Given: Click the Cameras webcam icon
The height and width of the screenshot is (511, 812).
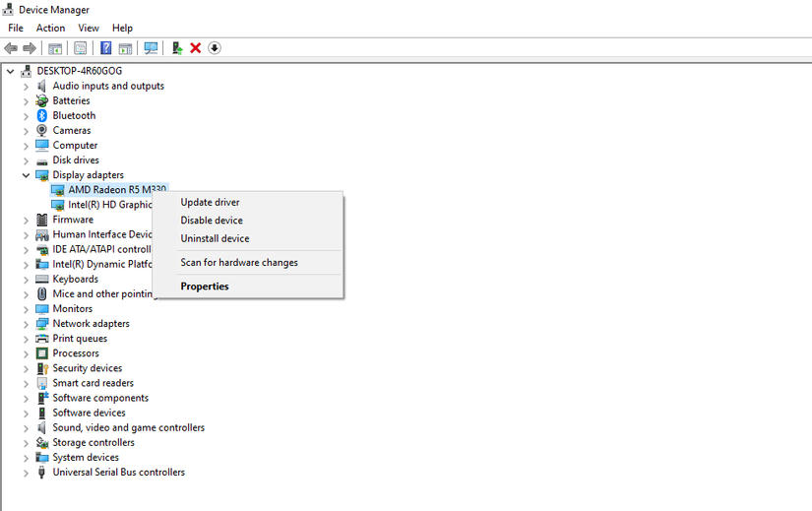Looking at the screenshot, I should point(42,130).
